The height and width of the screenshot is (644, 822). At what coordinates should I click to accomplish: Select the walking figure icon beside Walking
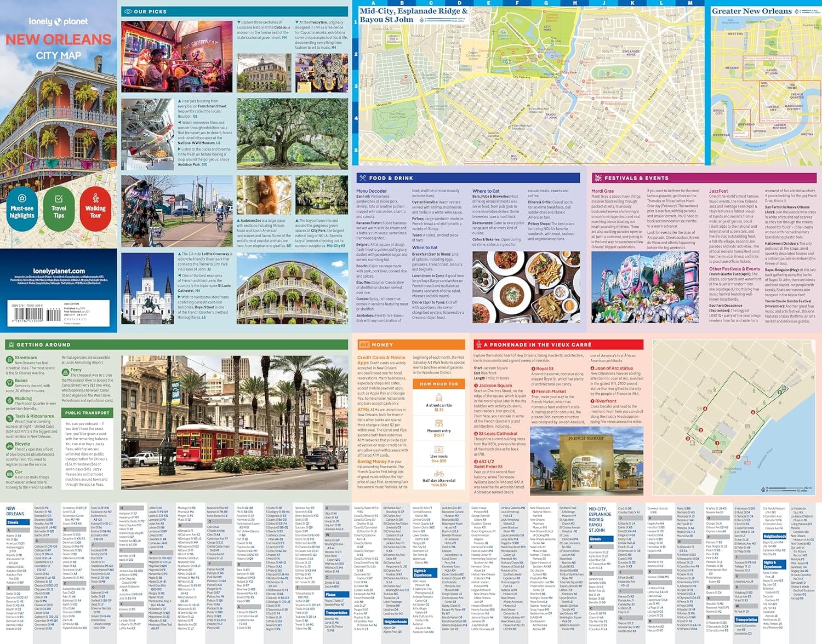coord(9,399)
